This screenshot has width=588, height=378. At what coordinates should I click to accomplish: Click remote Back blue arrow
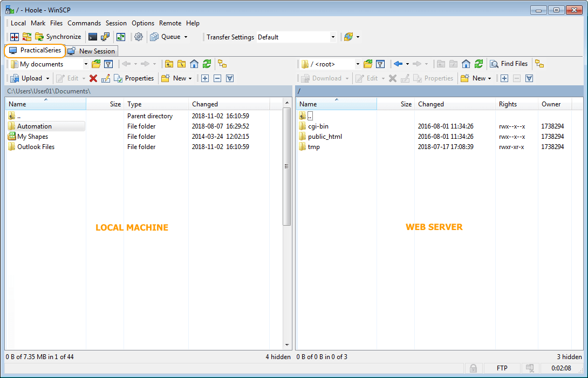398,64
